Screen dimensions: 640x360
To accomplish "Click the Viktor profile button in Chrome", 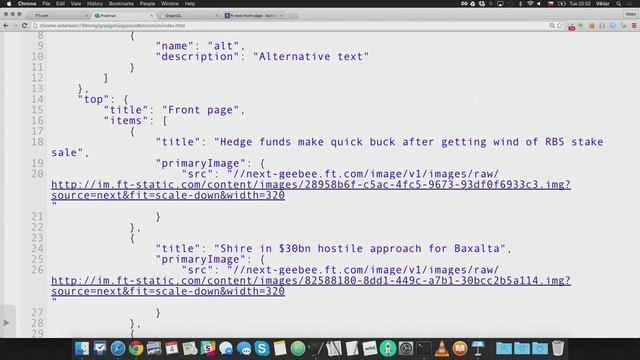I will click(x=631, y=14).
